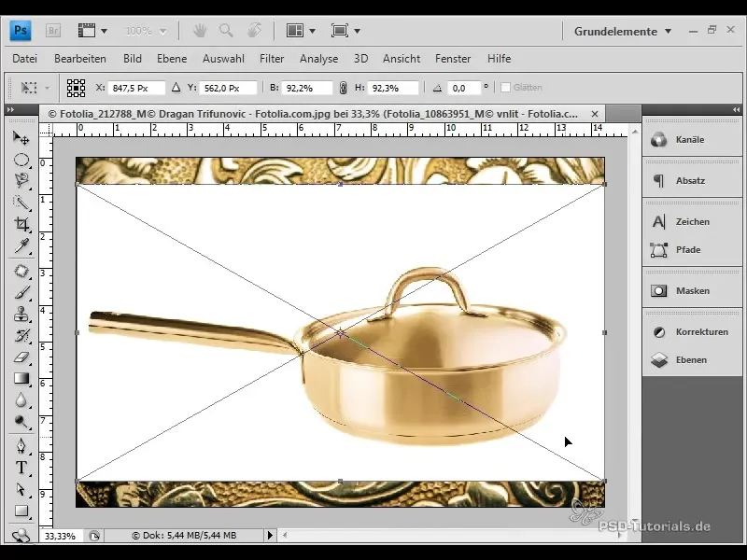This screenshot has width=747, height=560.
Task: Select the Eraser tool
Action: [x=21, y=357]
